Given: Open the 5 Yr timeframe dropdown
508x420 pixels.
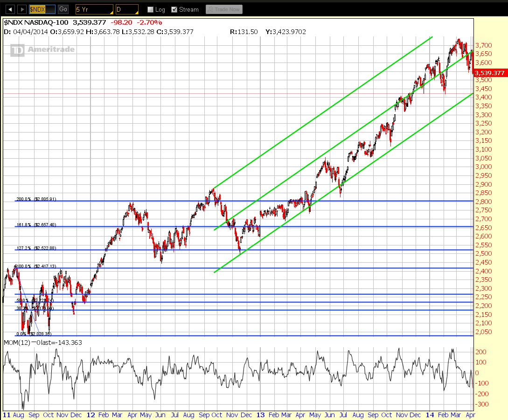Looking at the screenshot, I should pos(94,9).
